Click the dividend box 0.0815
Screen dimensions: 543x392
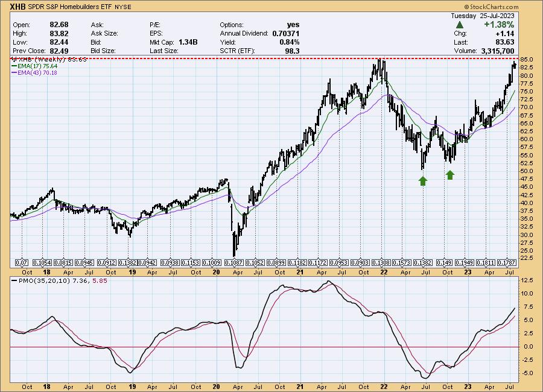click(64, 263)
